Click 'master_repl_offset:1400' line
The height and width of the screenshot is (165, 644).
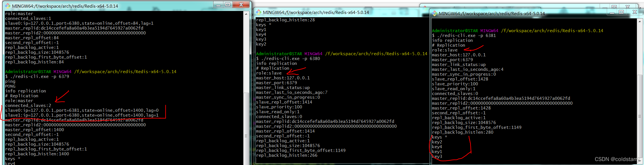click(34, 130)
